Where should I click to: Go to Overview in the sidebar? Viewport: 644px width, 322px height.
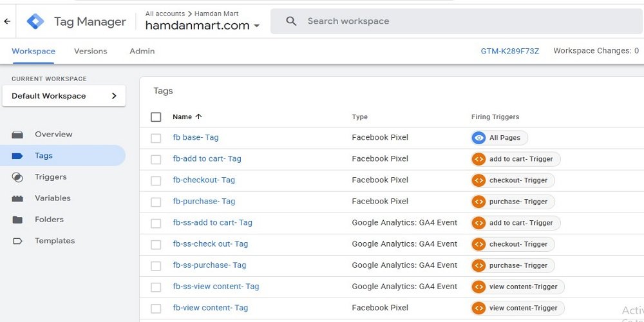click(x=53, y=135)
